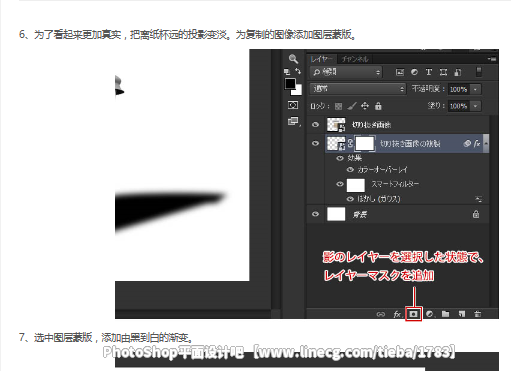Screen dimensions: 511x371
Task: Reset to default foreground/background colors
Action: (x=287, y=71)
